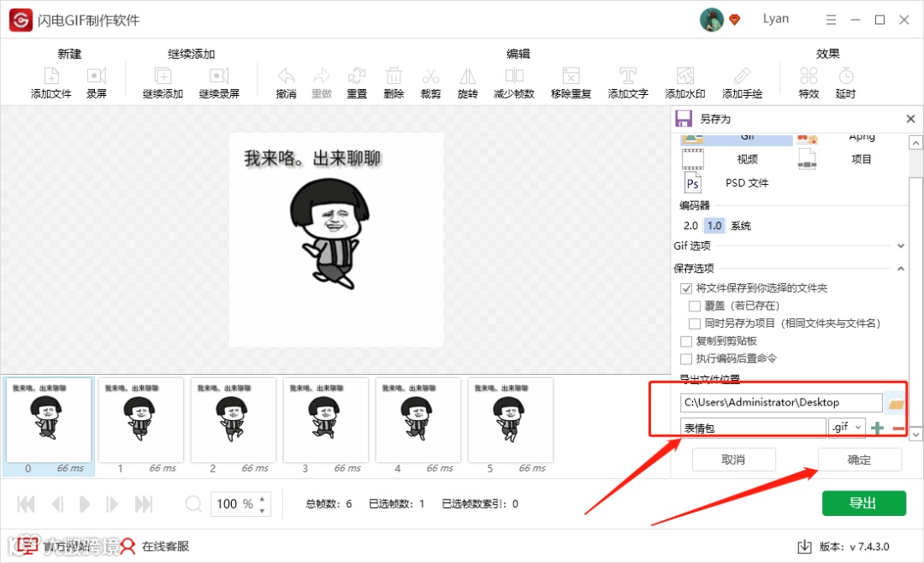This screenshot has height=563, width=924.
Task: Decrease zoom percentage with down arrow
Action: coord(263,511)
